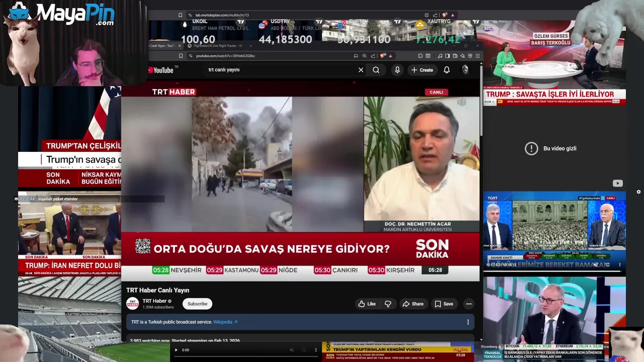The height and width of the screenshot is (362, 644).
Task: Open Brave Rewards triangle in YouTube window
Action: point(390,56)
